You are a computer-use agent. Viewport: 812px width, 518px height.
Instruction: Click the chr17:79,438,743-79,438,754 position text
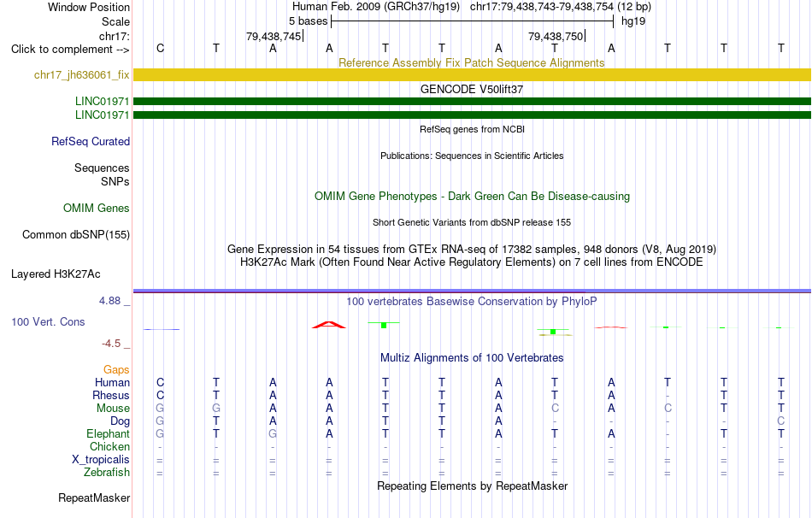click(542, 7)
